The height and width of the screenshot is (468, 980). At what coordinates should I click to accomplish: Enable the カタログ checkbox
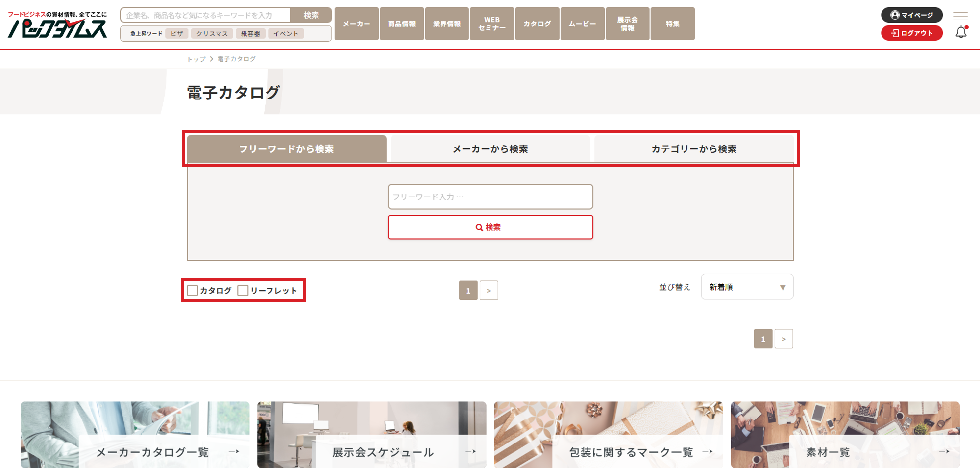pyautogui.click(x=193, y=291)
